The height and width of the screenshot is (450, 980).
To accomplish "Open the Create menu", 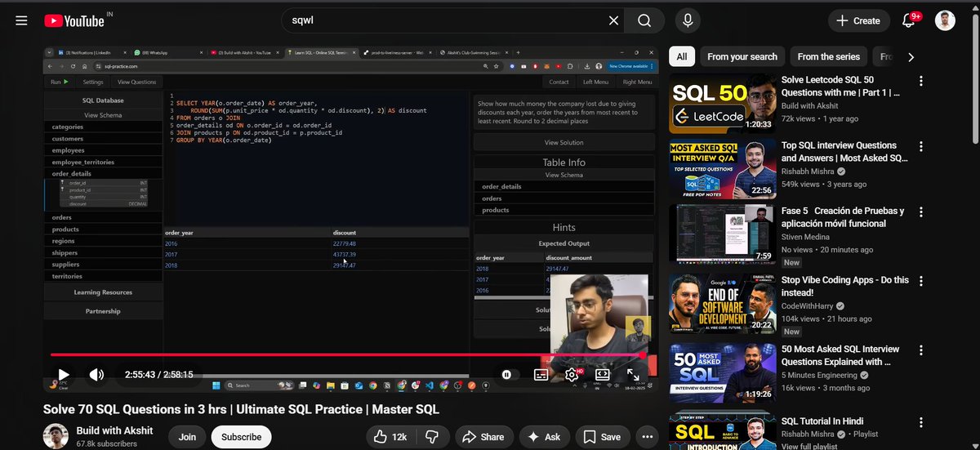I will (858, 20).
